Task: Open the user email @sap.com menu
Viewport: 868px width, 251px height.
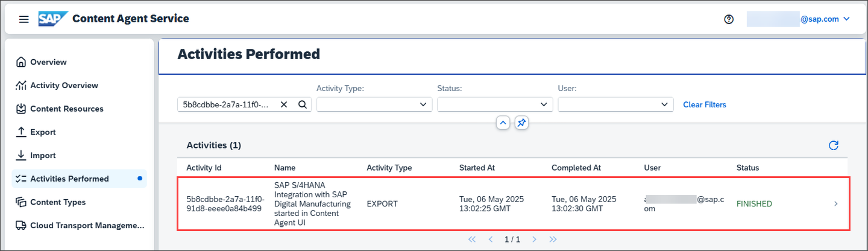Action: click(798, 19)
